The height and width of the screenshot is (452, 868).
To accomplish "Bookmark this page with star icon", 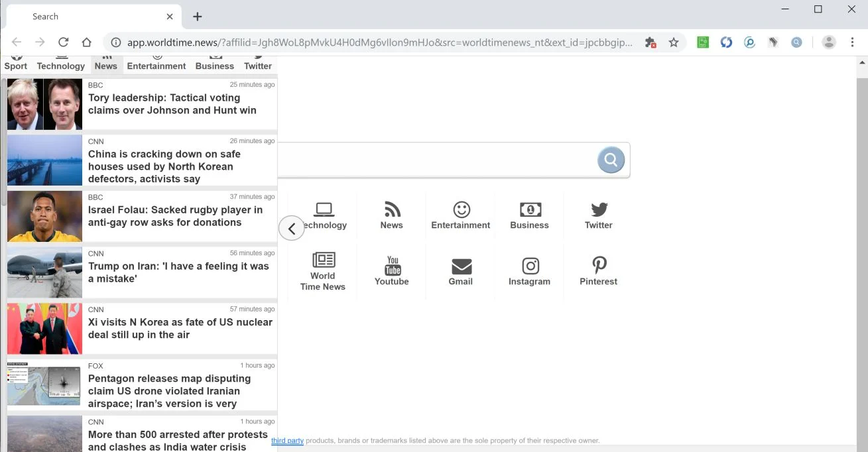I will point(674,42).
